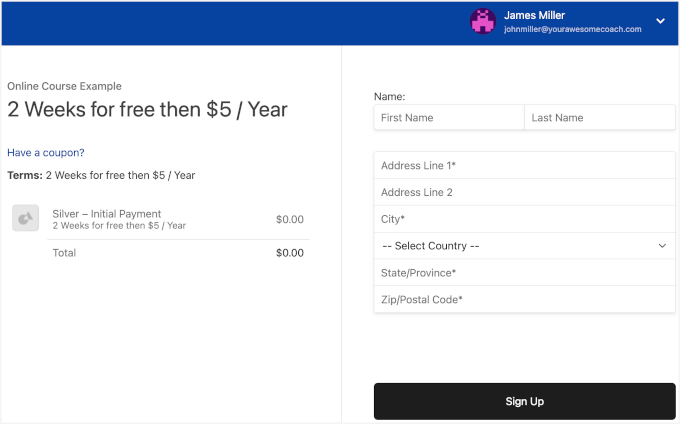Open the "Have a coupon?" link
This screenshot has height=424, width=680.
click(x=46, y=153)
